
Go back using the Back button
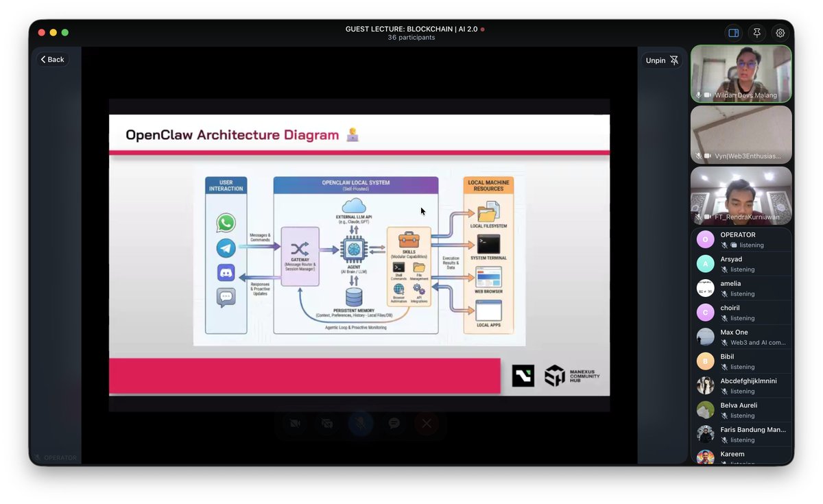click(52, 60)
